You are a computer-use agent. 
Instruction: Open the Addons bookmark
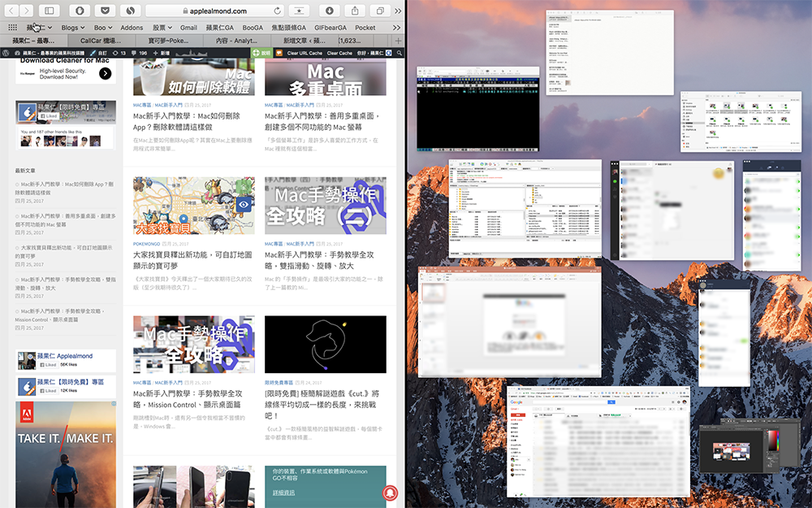[132, 28]
